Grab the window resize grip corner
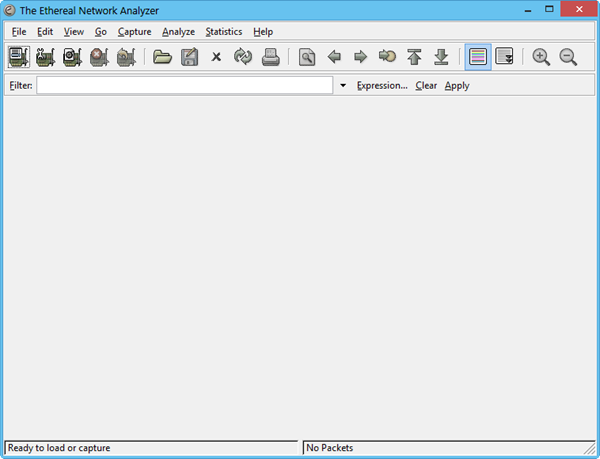Screen dimensions: 600x459 tap(590, 448)
